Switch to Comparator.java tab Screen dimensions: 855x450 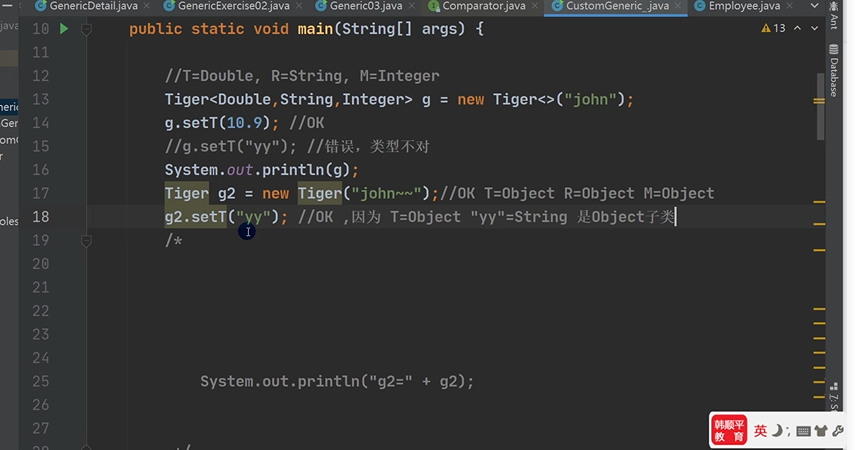(484, 6)
